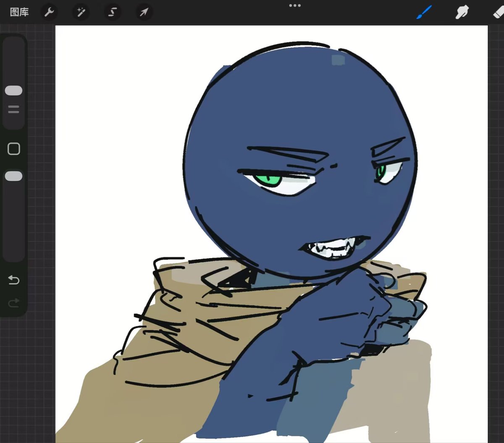Open the Actions wrench menu
This screenshot has height=443, width=504.
click(49, 12)
